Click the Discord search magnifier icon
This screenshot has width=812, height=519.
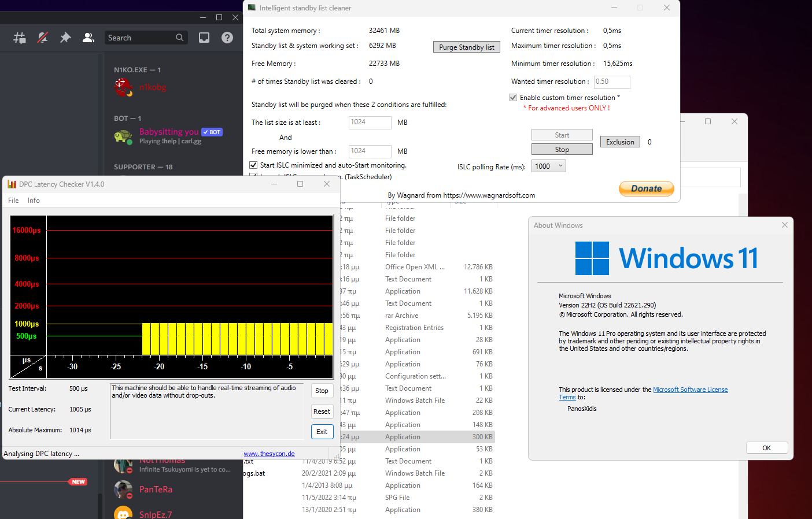[x=180, y=38]
